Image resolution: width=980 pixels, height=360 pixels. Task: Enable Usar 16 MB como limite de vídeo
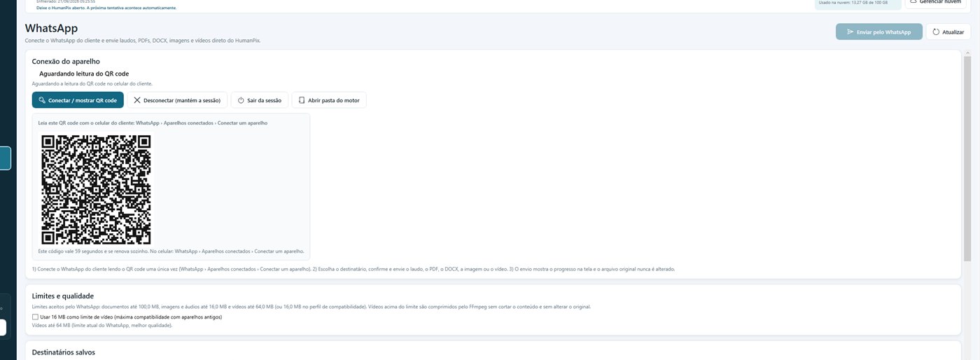(x=36, y=317)
